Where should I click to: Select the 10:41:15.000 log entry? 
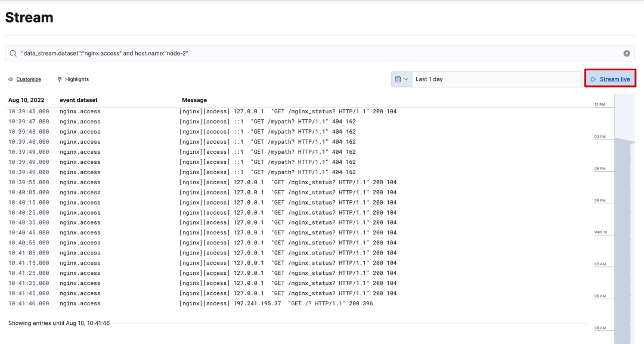297,263
